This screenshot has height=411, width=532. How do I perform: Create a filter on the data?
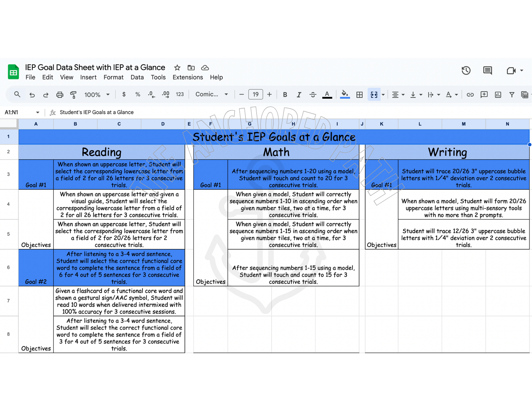point(512,95)
